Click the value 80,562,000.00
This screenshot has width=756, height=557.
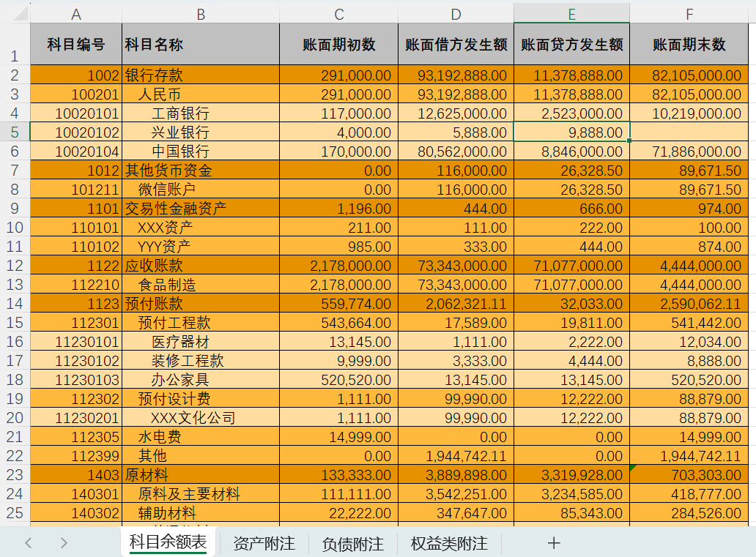456,152
